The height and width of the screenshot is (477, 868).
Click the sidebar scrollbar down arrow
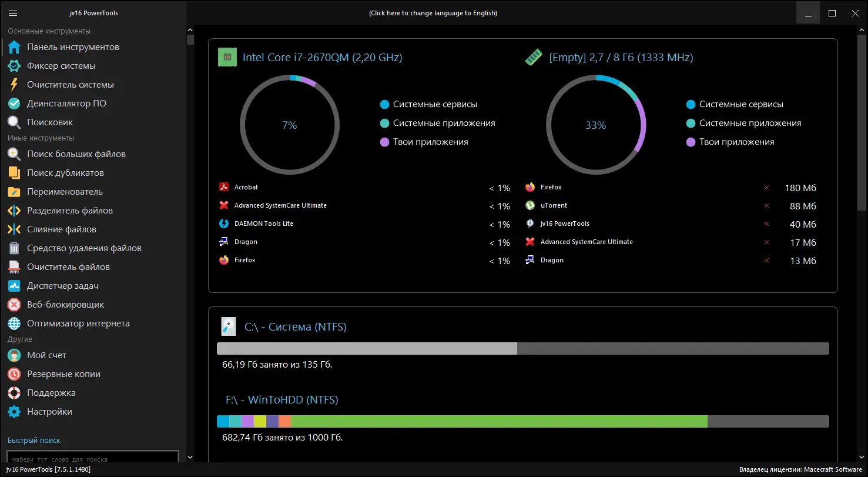(x=190, y=457)
